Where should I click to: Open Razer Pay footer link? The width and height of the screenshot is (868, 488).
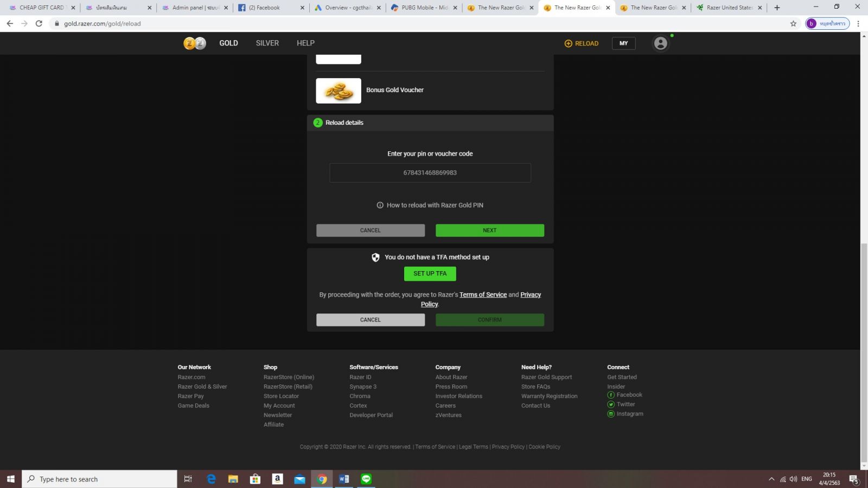tap(190, 396)
